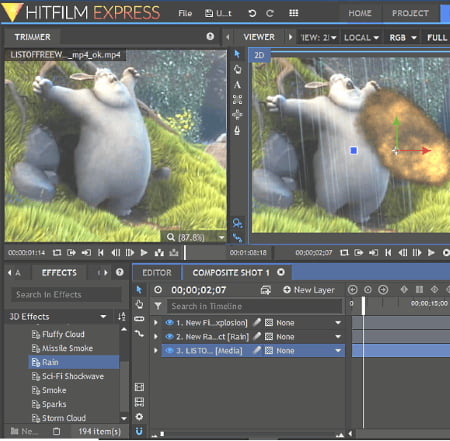Select the Fluffy Cloud effect
Screen dimensions: 450x441
coord(59,334)
